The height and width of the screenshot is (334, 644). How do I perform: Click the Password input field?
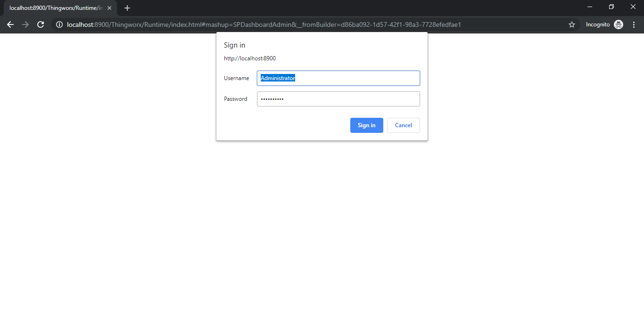pyautogui.click(x=338, y=98)
